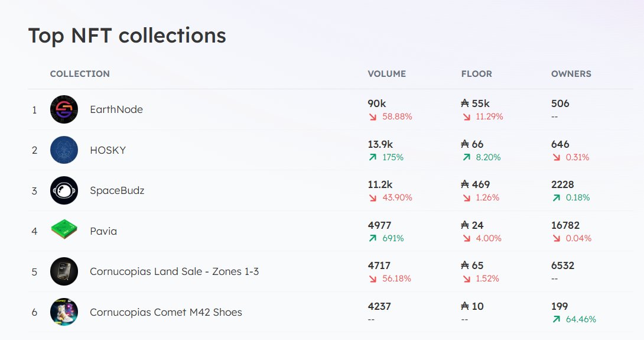Click the EarthNode collection logo icon
Screen dimensions: 644x340
click(64, 109)
